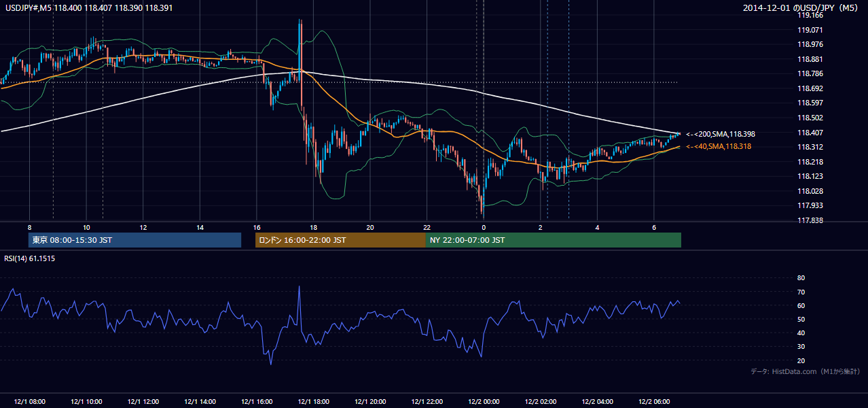
Task: Click price level 117.838 on the axis
Action: click(810, 220)
